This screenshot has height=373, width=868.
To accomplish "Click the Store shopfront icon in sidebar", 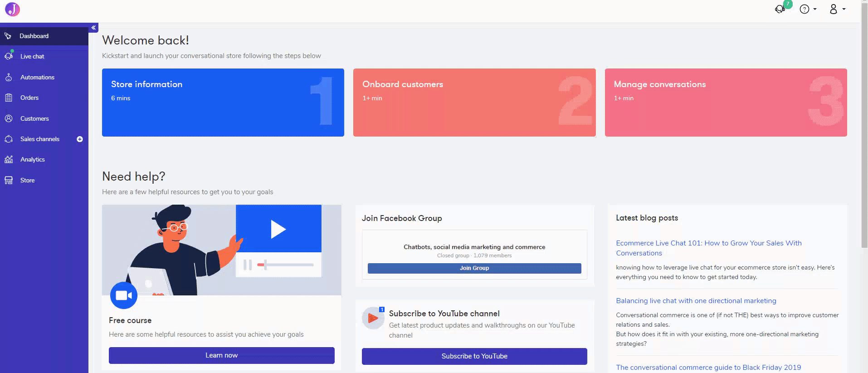I will [9, 180].
